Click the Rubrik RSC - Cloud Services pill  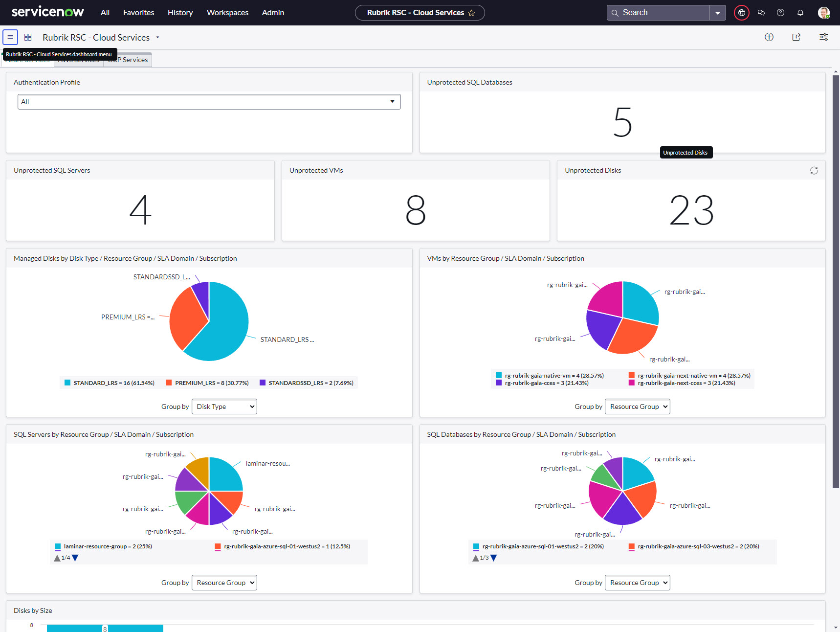pyautogui.click(x=420, y=13)
